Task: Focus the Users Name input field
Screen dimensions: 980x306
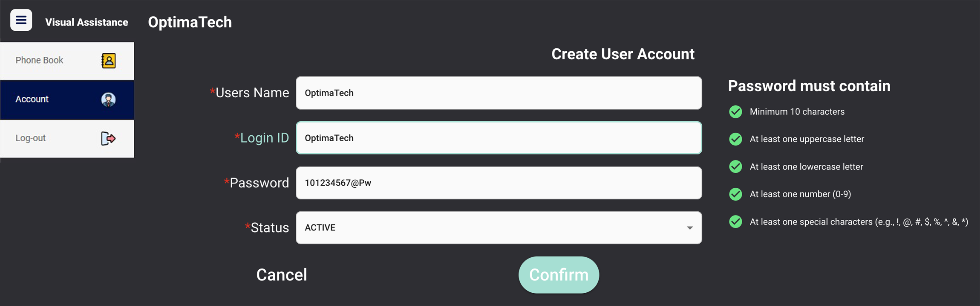Action: point(499,93)
